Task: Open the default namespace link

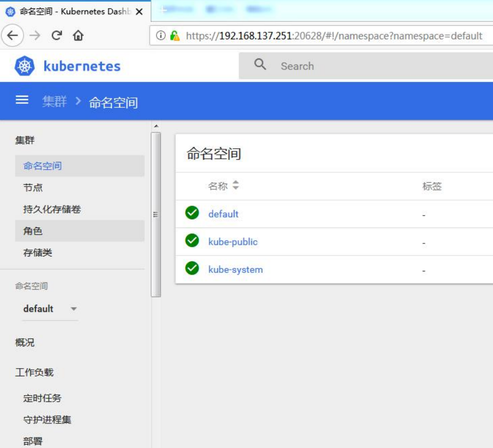Action: [223, 214]
